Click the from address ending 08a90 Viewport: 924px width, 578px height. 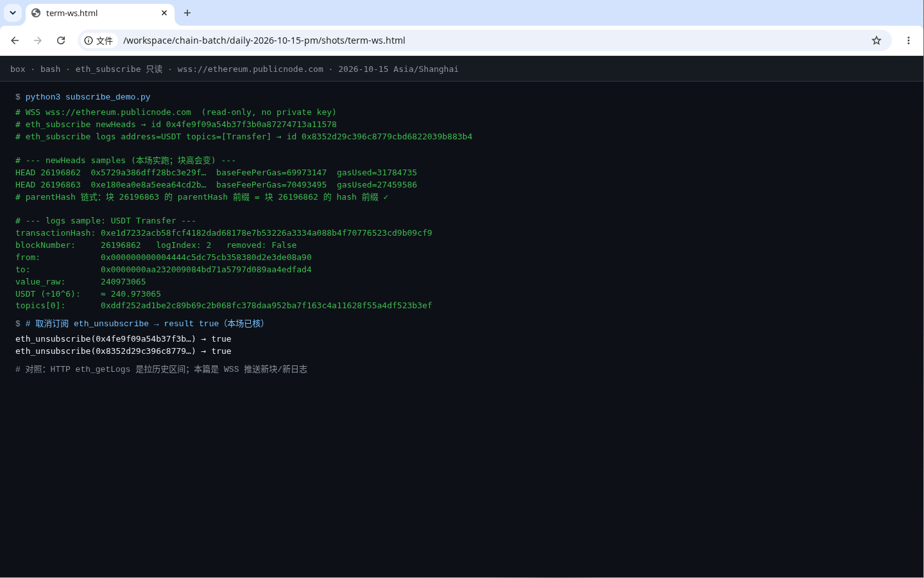pos(206,258)
